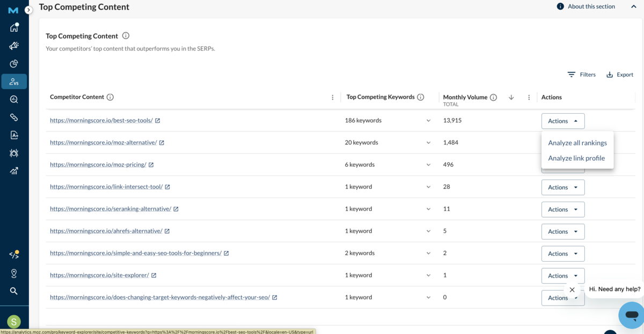The width and height of the screenshot is (644, 334).
Task: Open the pie chart sidebar icon
Action: point(14,64)
